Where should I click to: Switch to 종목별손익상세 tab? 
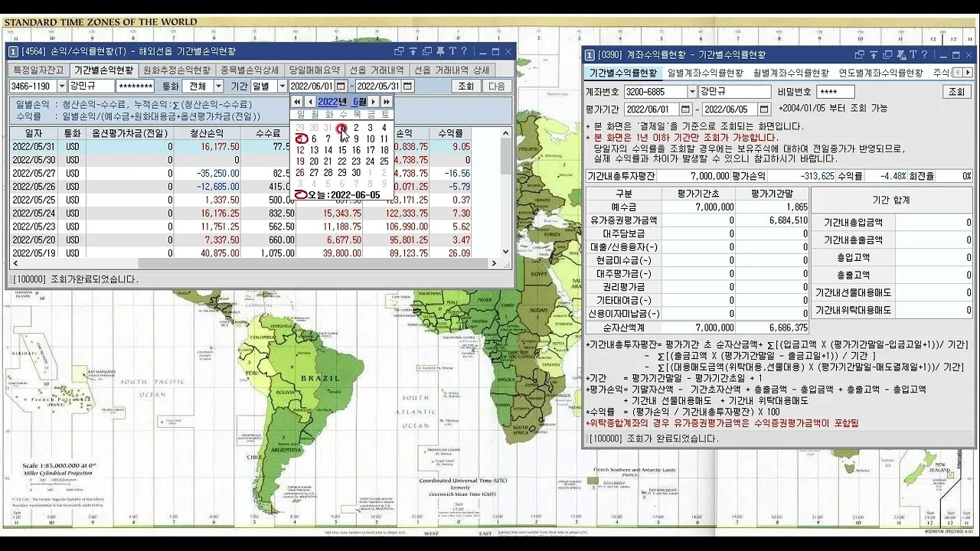click(250, 70)
